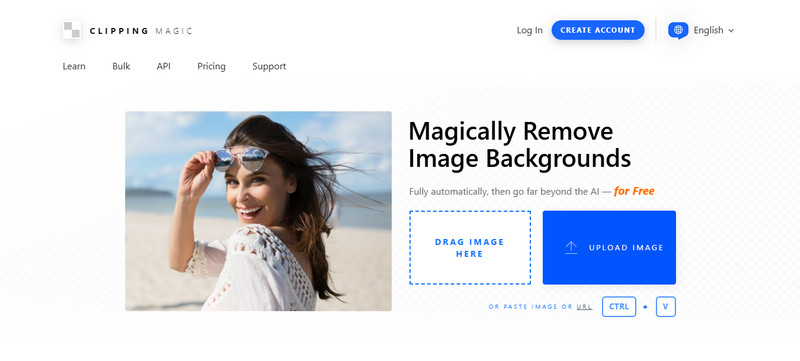Image resolution: width=800 pixels, height=361 pixels.
Task: Click the Clipping Magic brand name text
Action: point(141,31)
